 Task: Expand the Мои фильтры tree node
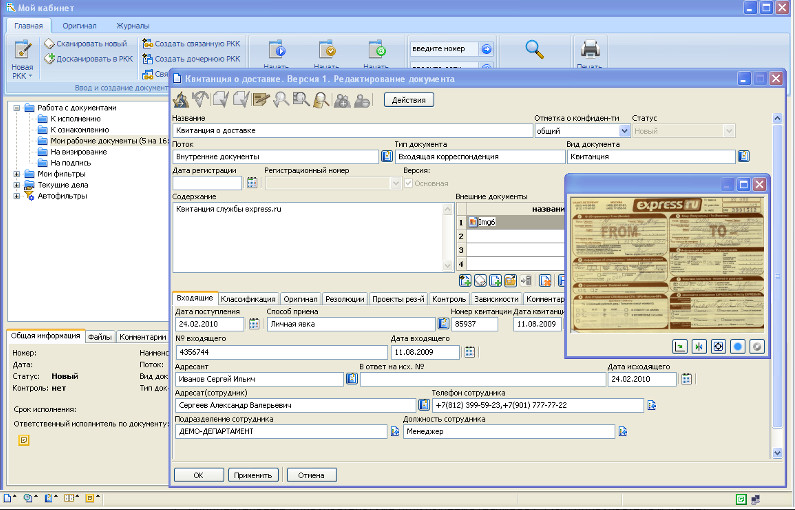pos(16,174)
